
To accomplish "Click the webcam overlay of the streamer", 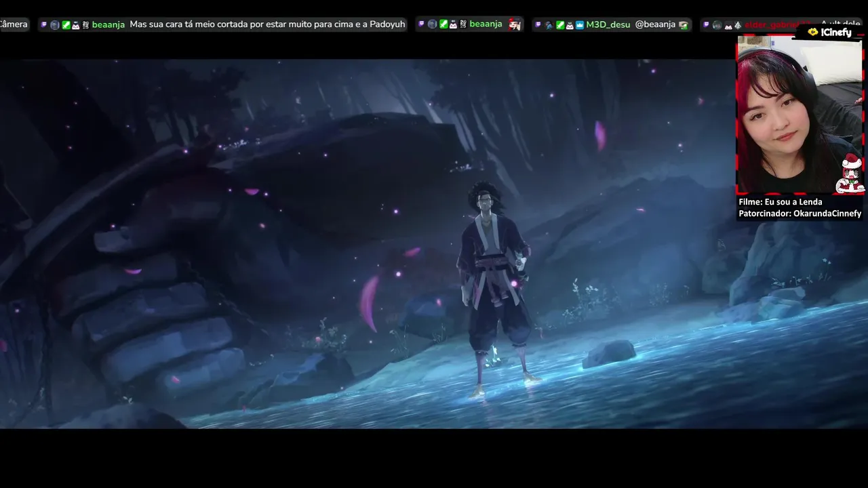I will (800, 115).
